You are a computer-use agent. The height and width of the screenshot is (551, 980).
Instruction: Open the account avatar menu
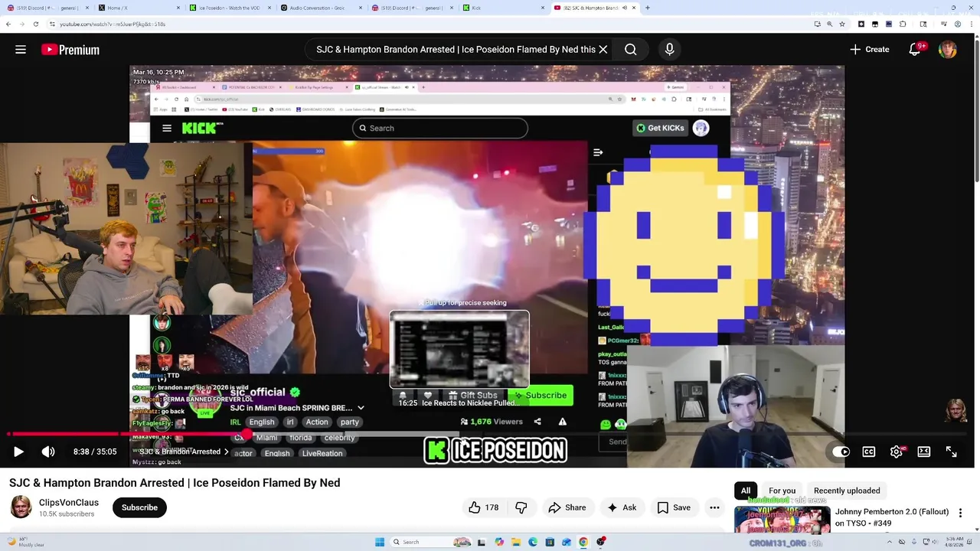(948, 50)
